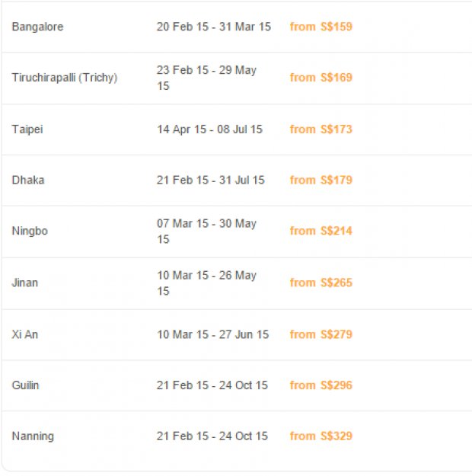Open the Xi An fare from S$279
This screenshot has height=476, width=472.
[321, 334]
